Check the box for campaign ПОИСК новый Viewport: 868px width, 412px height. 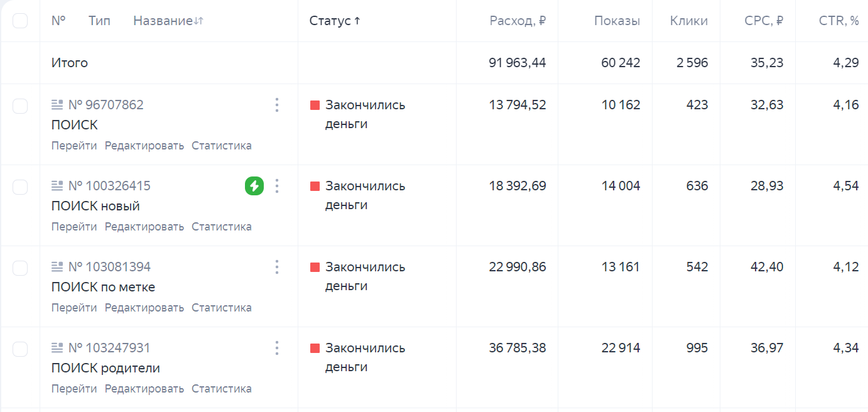pos(20,187)
